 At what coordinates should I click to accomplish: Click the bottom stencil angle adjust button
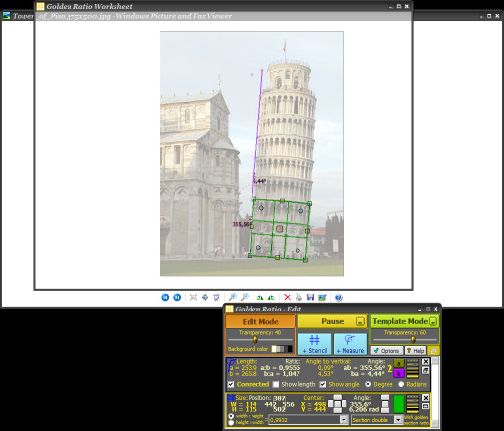coord(385,410)
